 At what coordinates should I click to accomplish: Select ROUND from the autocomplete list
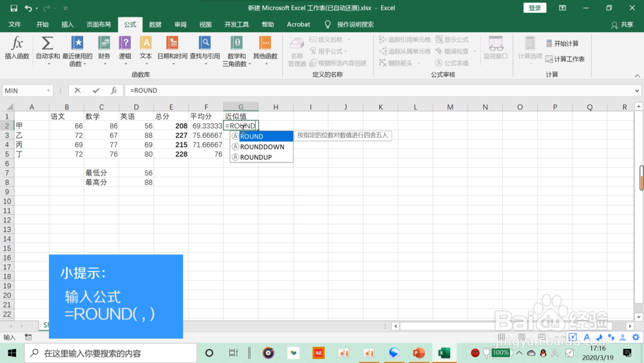261,136
